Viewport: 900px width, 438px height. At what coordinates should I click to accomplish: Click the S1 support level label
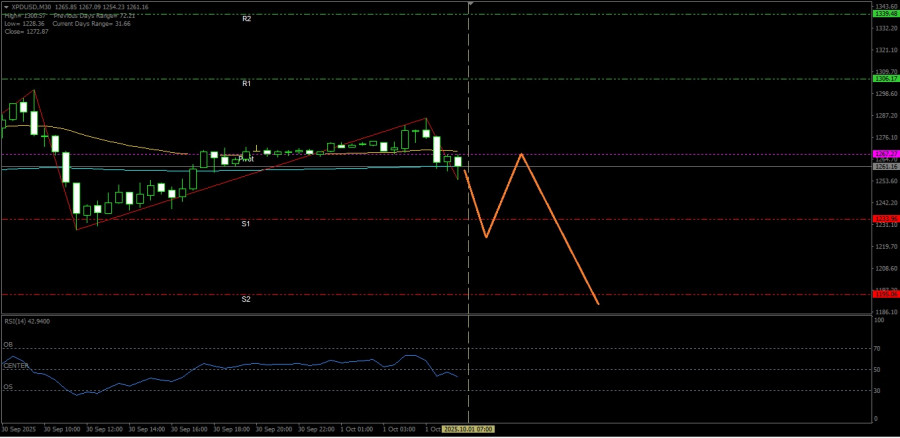tap(246, 224)
